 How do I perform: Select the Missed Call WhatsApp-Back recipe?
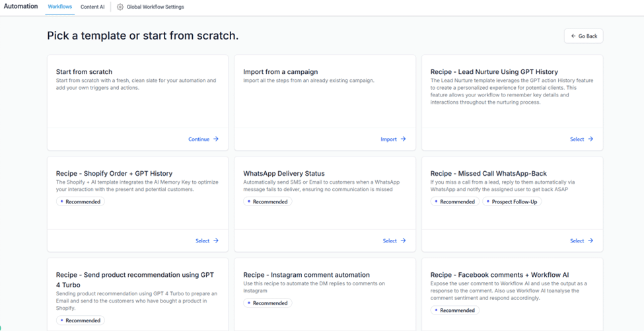click(581, 240)
